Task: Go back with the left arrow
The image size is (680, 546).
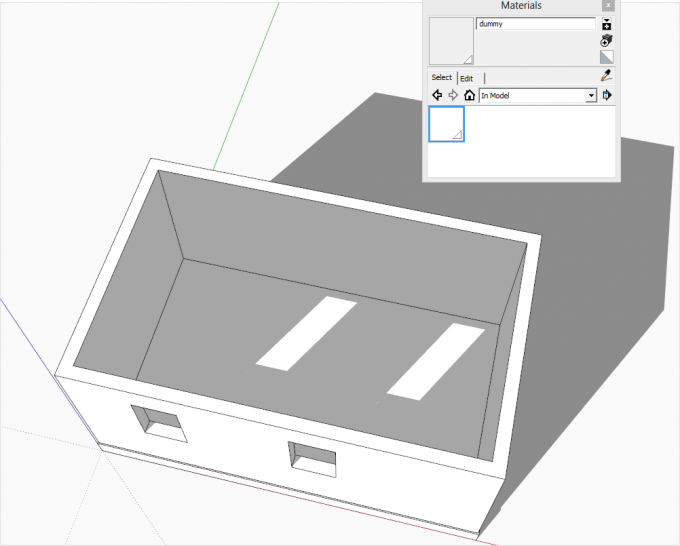Action: [x=437, y=95]
